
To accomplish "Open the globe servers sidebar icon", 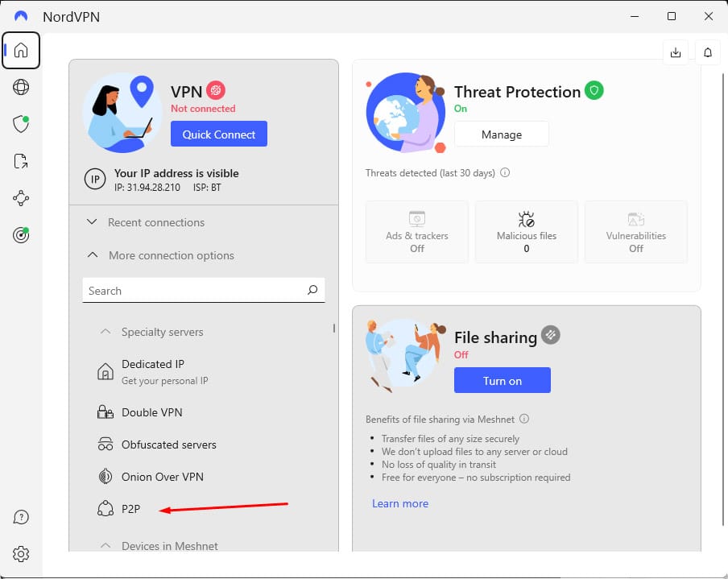I will point(21,87).
